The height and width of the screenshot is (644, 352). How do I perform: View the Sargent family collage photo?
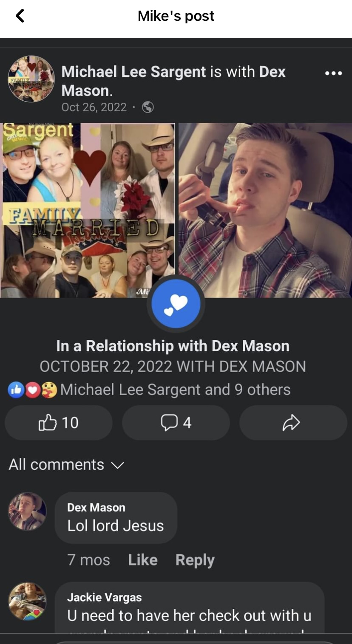click(x=88, y=210)
